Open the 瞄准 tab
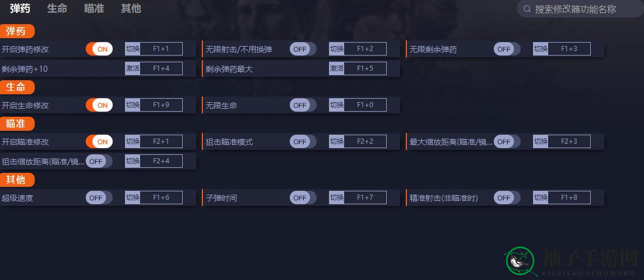Image resolution: width=644 pixels, height=280 pixels. pos(94,8)
